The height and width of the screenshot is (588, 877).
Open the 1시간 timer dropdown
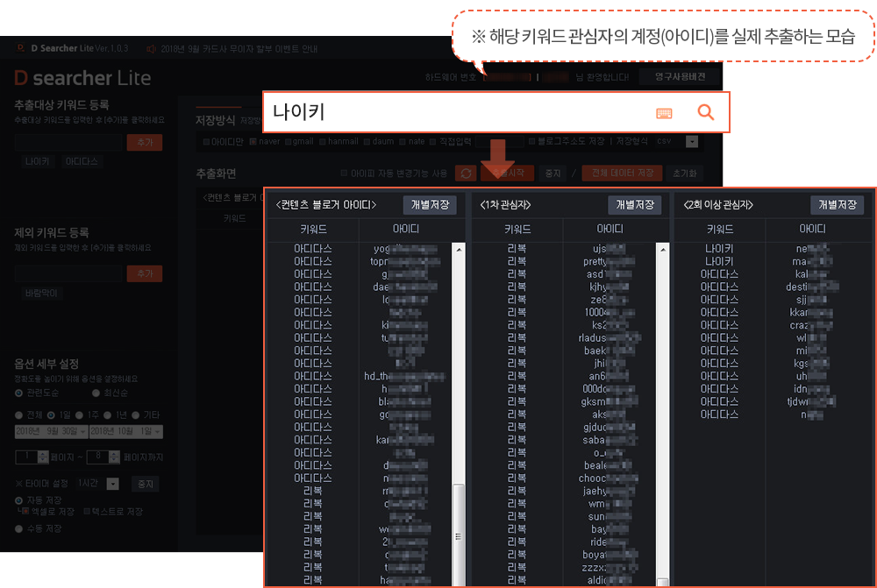(112, 484)
